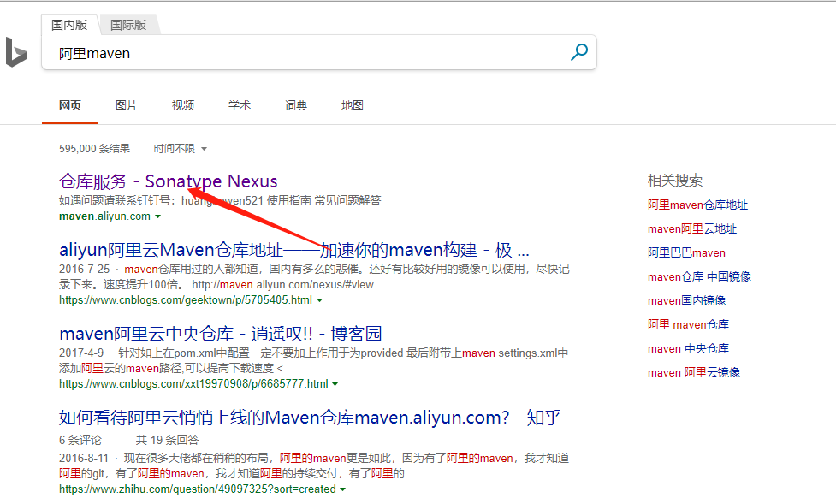Viewport: 836px width, 504px height.
Task: Switch to the 国际版 tab
Action: click(128, 25)
